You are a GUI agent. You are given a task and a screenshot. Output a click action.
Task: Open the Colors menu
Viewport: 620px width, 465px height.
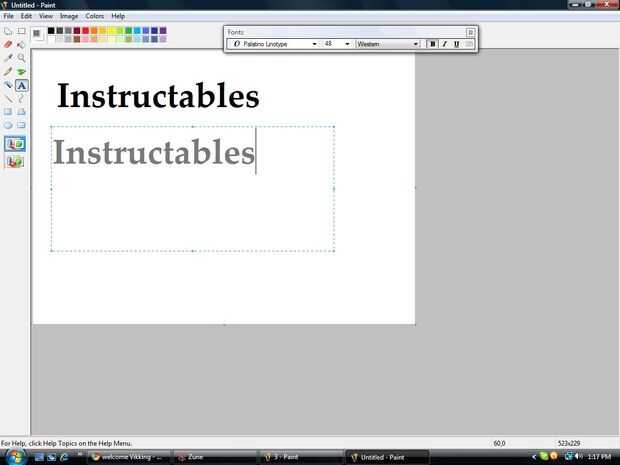[x=95, y=16]
